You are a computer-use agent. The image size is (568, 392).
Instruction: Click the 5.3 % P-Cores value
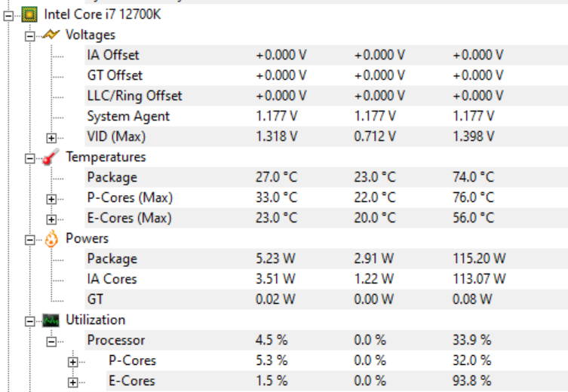[x=272, y=360]
